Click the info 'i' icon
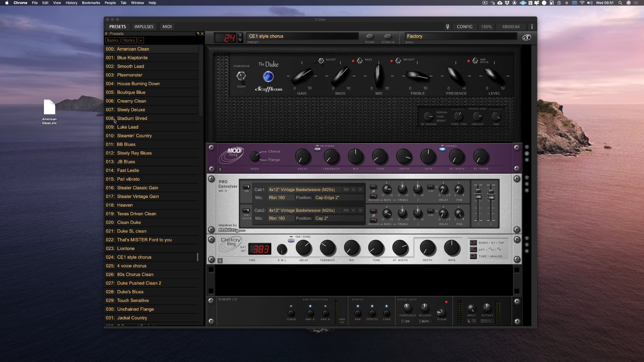644x362 pixels. tap(532, 26)
